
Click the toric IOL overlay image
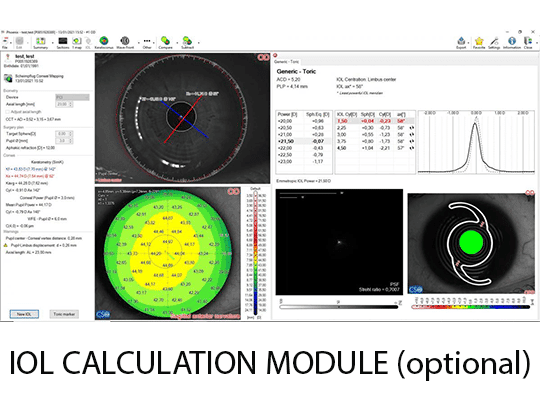tap(471, 242)
